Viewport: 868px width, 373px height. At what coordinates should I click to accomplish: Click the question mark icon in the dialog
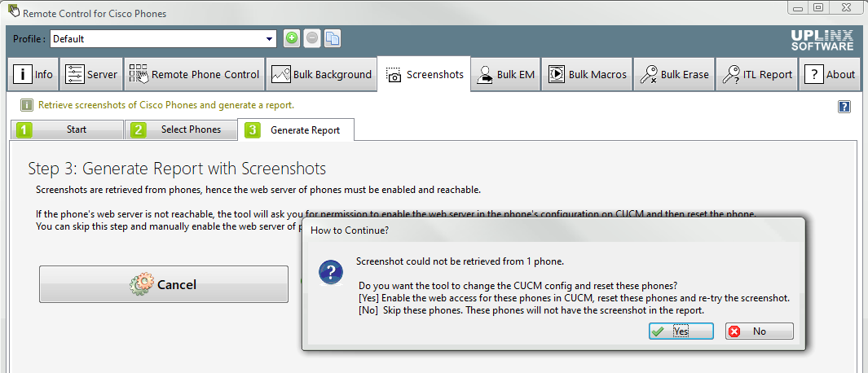pos(330,272)
